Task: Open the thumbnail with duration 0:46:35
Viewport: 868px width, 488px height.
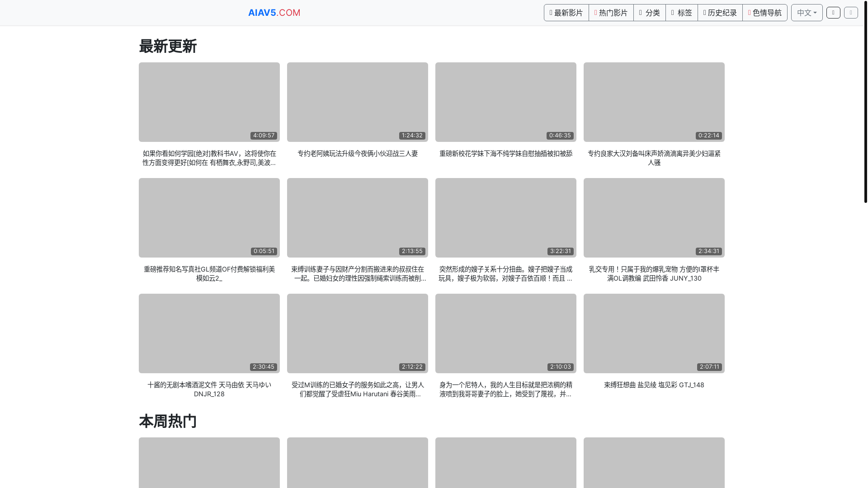Action: [506, 102]
